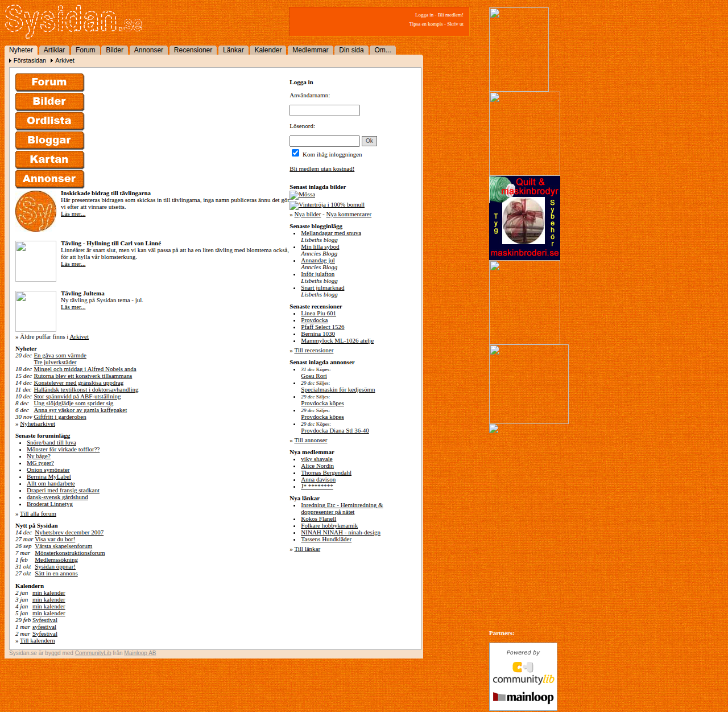Open the orange Forum sidebar button
The image size is (728, 712).
pyautogui.click(x=49, y=83)
